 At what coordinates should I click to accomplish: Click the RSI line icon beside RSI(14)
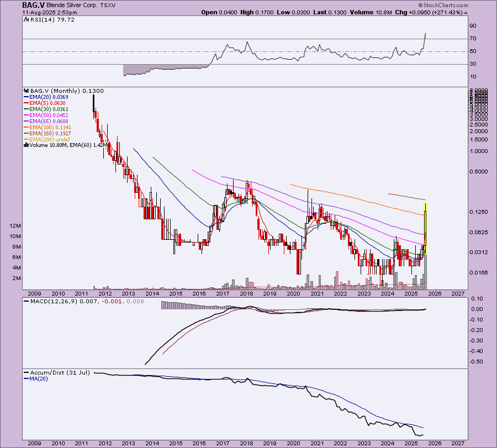pyautogui.click(x=27, y=20)
